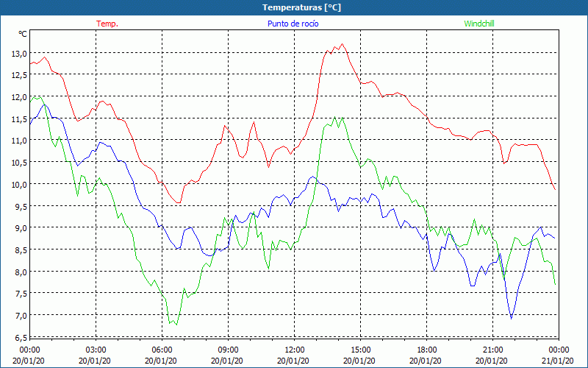This screenshot has height=368, width=588.
Task: Click the '21:00' time label on the x-axis
Action: click(x=492, y=350)
